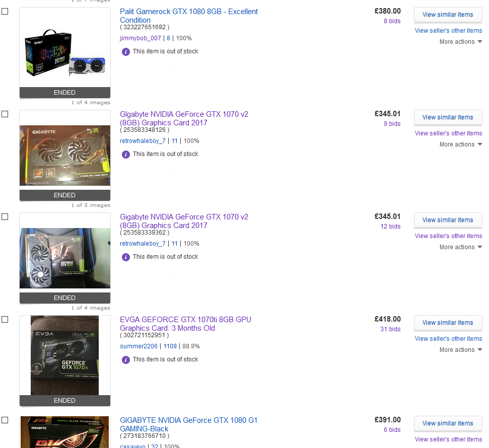
Task: Open seller profile jimmybob_007
Action: [141, 38]
